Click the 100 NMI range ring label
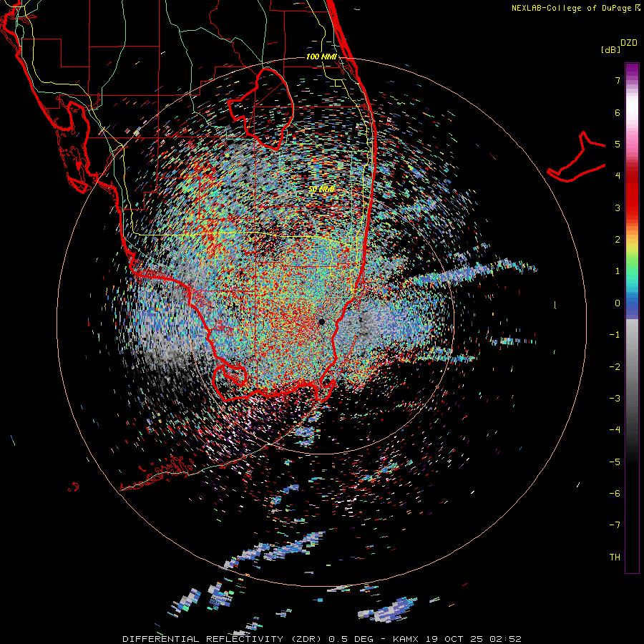 (321, 57)
